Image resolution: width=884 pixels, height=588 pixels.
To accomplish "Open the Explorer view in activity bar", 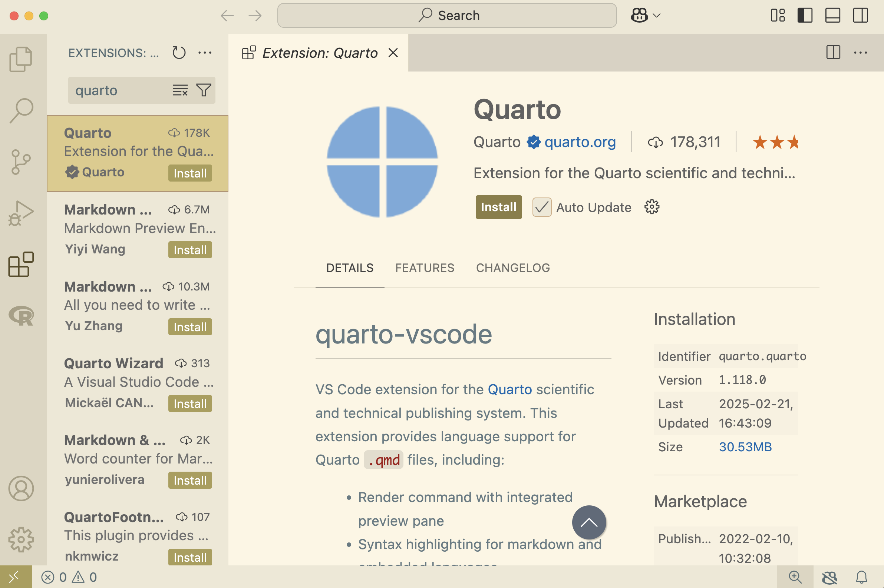I will [x=21, y=59].
